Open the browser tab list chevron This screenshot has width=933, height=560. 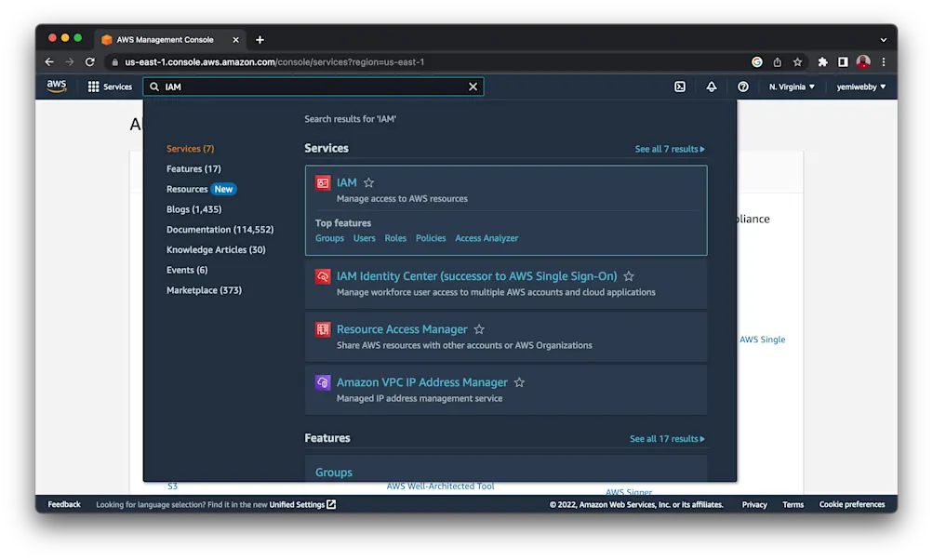pos(882,39)
